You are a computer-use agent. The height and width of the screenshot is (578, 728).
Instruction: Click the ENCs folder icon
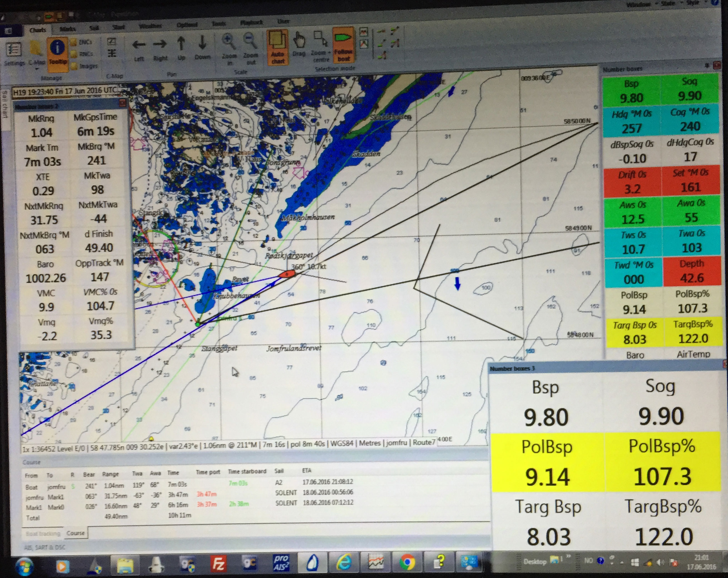[74, 42]
